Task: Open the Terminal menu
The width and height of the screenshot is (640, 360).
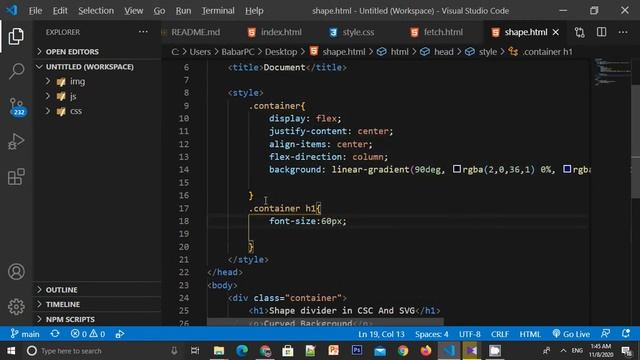Action: click(x=218, y=11)
